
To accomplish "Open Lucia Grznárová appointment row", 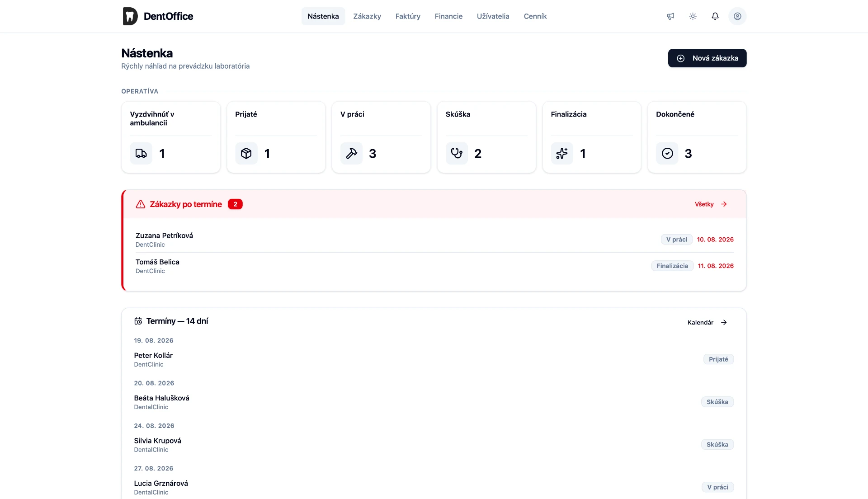I will pyautogui.click(x=434, y=487).
